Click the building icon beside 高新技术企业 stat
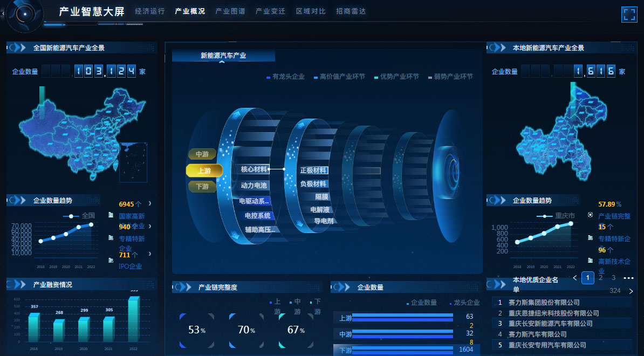644x356 pixels. [x=590, y=261]
